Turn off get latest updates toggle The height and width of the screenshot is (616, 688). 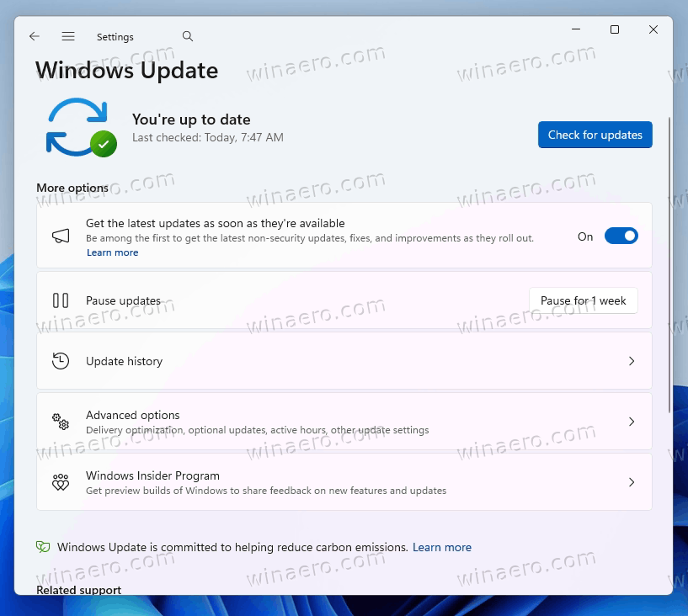pyautogui.click(x=621, y=236)
